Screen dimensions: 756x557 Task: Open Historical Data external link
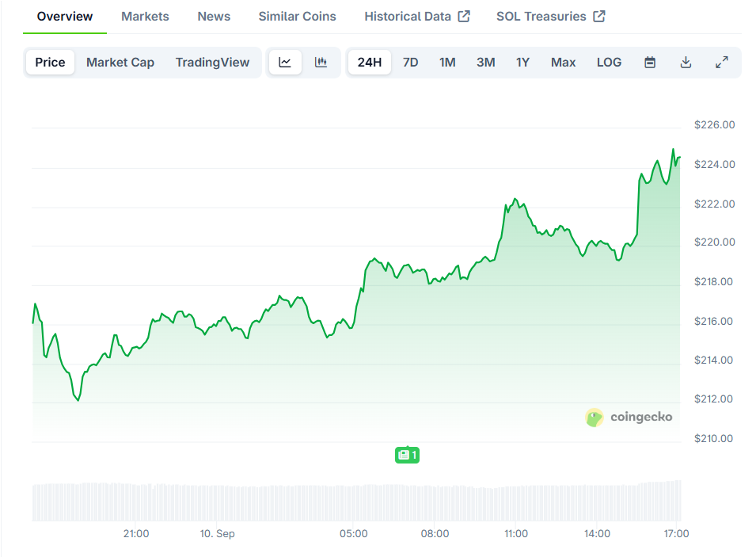416,16
